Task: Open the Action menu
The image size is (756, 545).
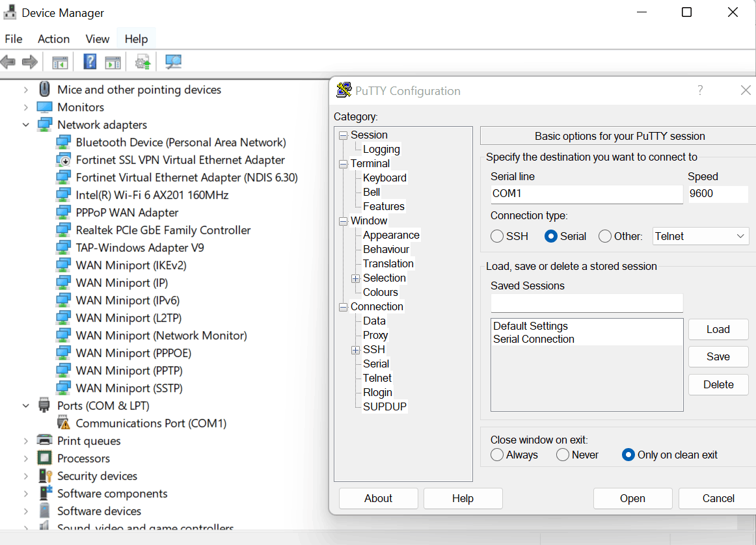Action: 53,39
